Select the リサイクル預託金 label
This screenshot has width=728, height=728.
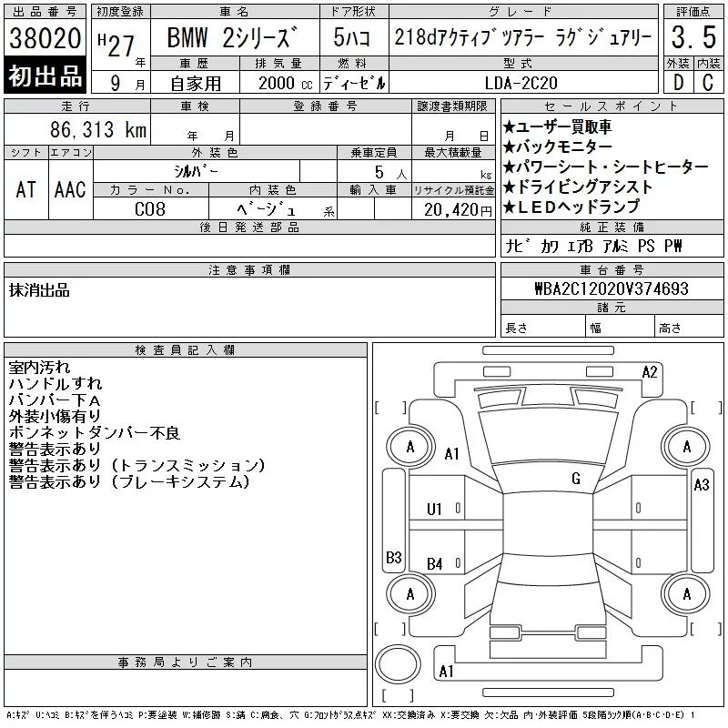453,190
